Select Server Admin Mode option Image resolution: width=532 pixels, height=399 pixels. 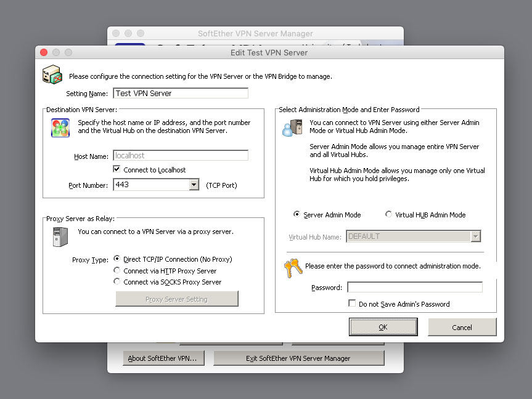[x=297, y=215]
